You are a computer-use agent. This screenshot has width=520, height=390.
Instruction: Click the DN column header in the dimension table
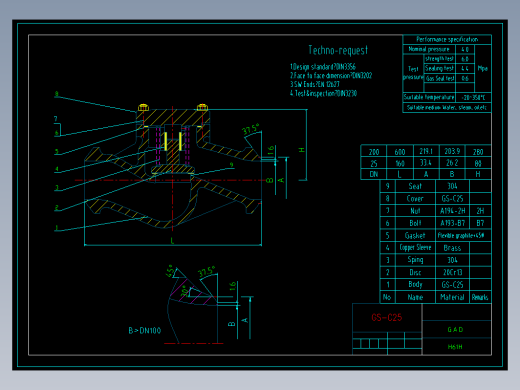click(374, 174)
